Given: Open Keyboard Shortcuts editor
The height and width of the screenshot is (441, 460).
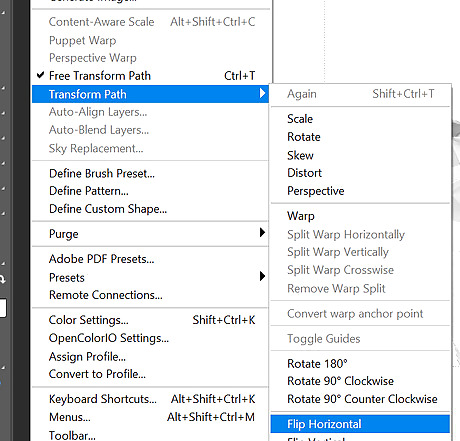Looking at the screenshot, I should 150,399.
